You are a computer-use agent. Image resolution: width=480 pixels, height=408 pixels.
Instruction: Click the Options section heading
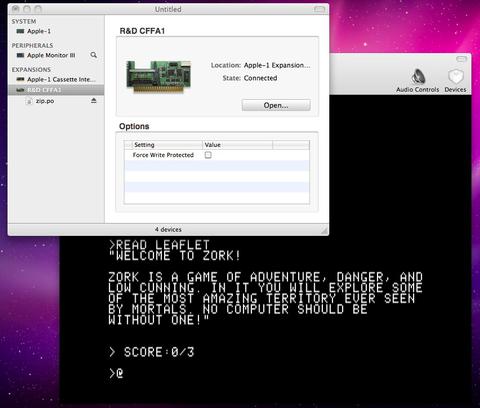134,126
